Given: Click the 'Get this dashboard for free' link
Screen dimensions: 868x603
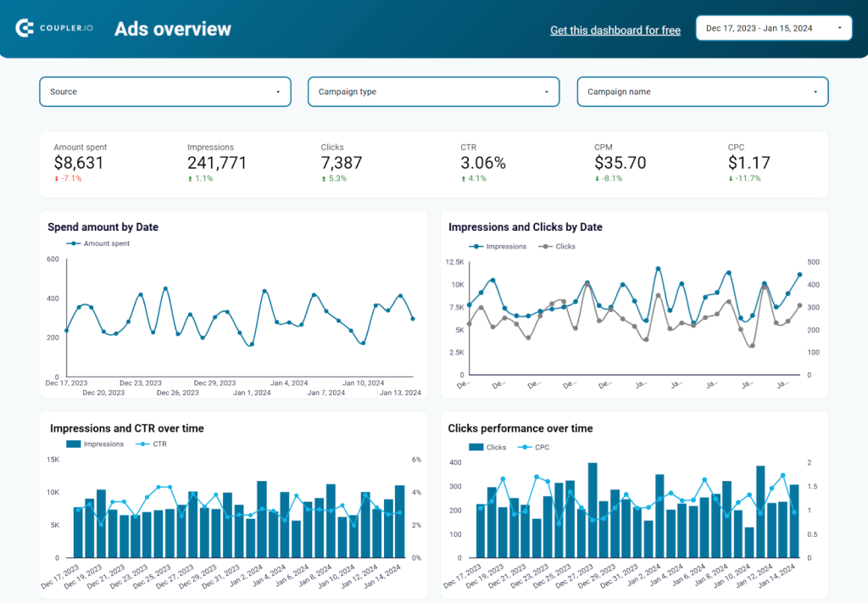Looking at the screenshot, I should point(615,31).
